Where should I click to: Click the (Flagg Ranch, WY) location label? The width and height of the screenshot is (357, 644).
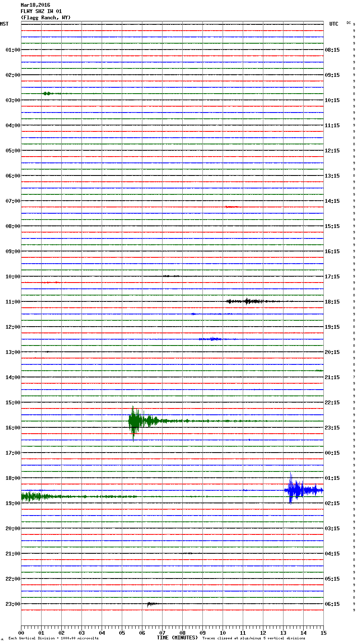46,18
